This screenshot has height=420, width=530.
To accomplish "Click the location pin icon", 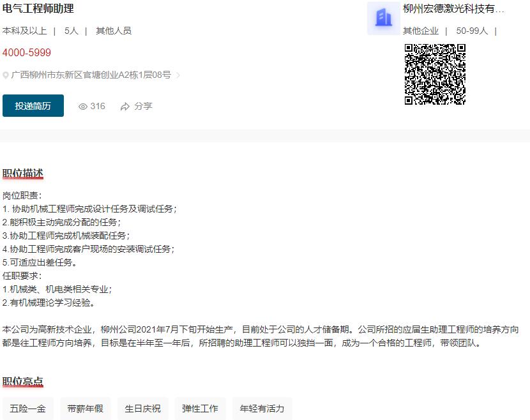I will click(5, 75).
